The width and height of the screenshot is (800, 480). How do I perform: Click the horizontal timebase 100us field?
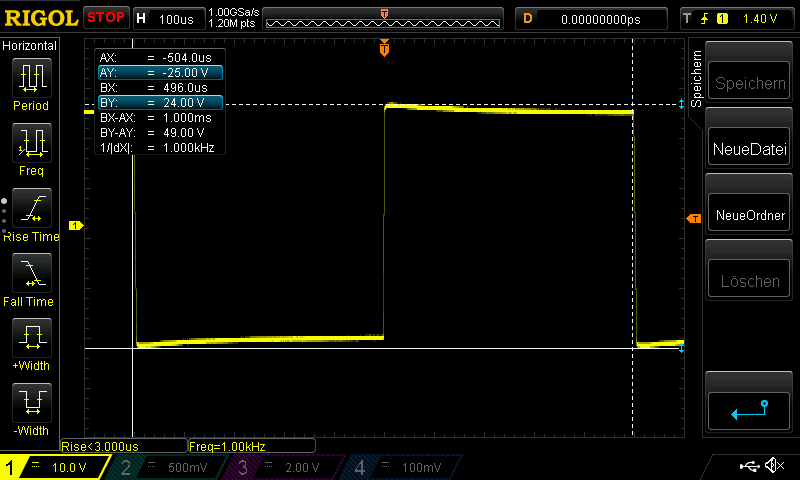[169, 19]
